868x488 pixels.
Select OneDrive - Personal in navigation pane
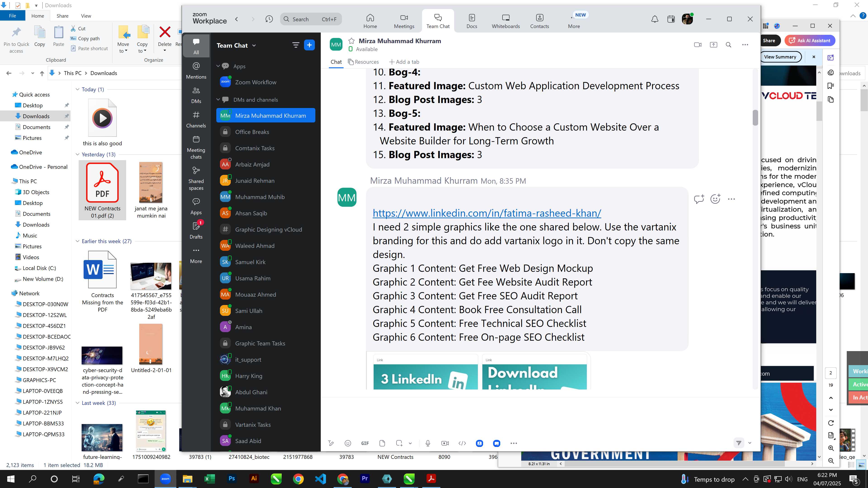(39, 167)
